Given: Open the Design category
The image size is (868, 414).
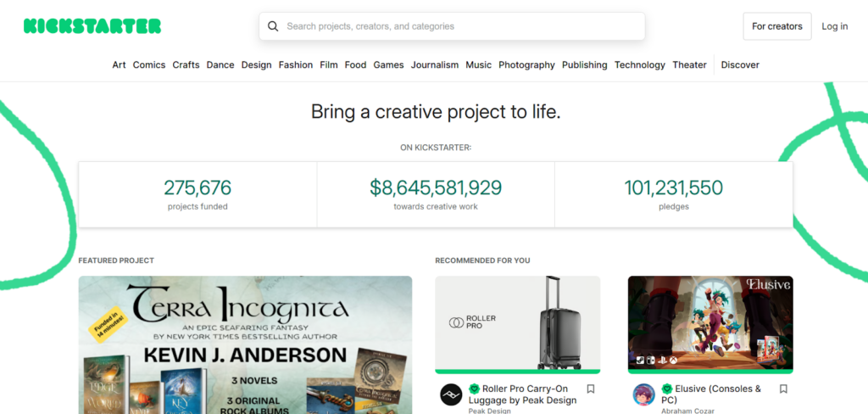Looking at the screenshot, I should click(256, 64).
